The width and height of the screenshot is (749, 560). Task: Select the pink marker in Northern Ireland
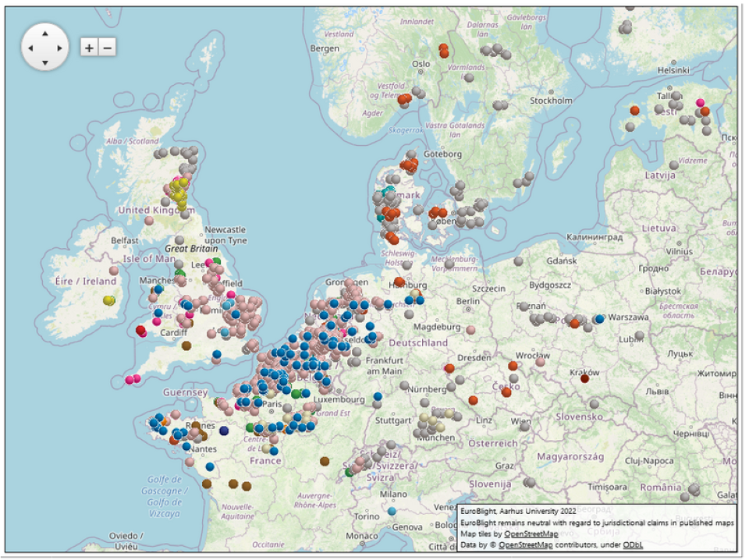coord(114,271)
